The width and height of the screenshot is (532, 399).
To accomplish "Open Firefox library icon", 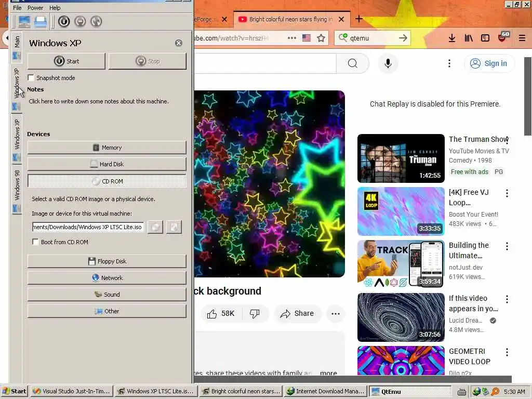I will (x=469, y=38).
